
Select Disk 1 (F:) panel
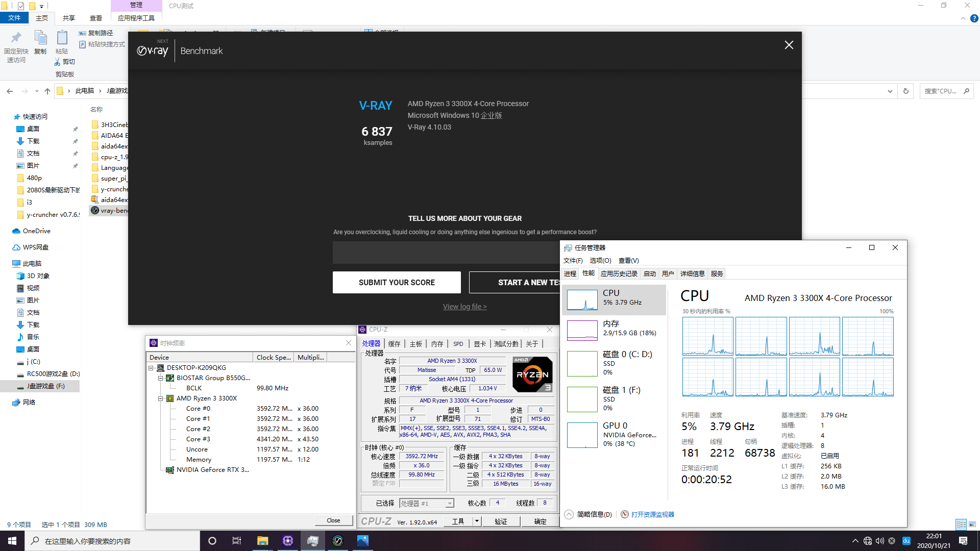[x=615, y=398]
